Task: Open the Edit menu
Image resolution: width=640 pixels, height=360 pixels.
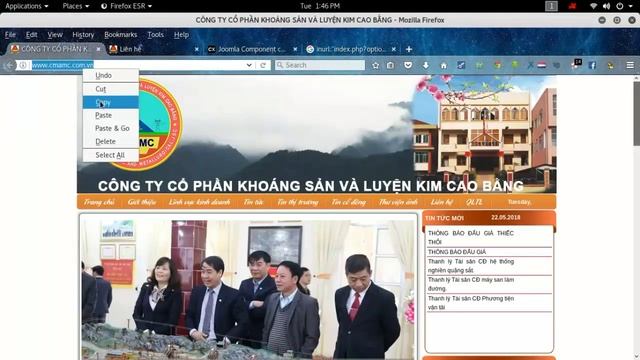Action: 31,35
